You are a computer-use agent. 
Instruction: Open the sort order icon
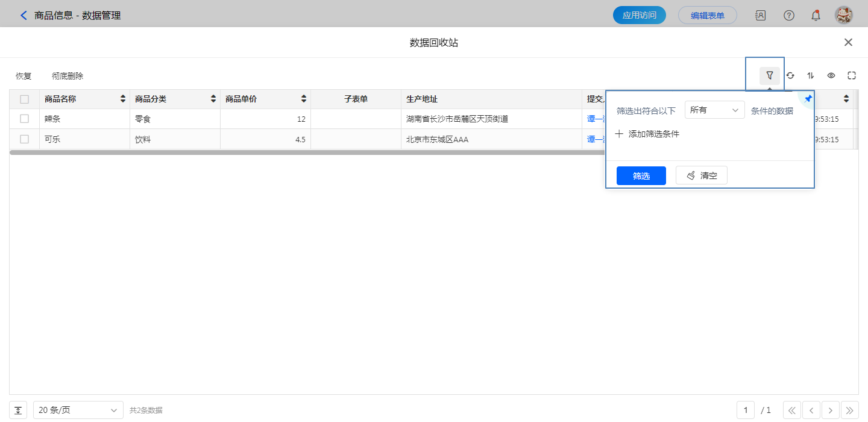pyautogui.click(x=811, y=75)
